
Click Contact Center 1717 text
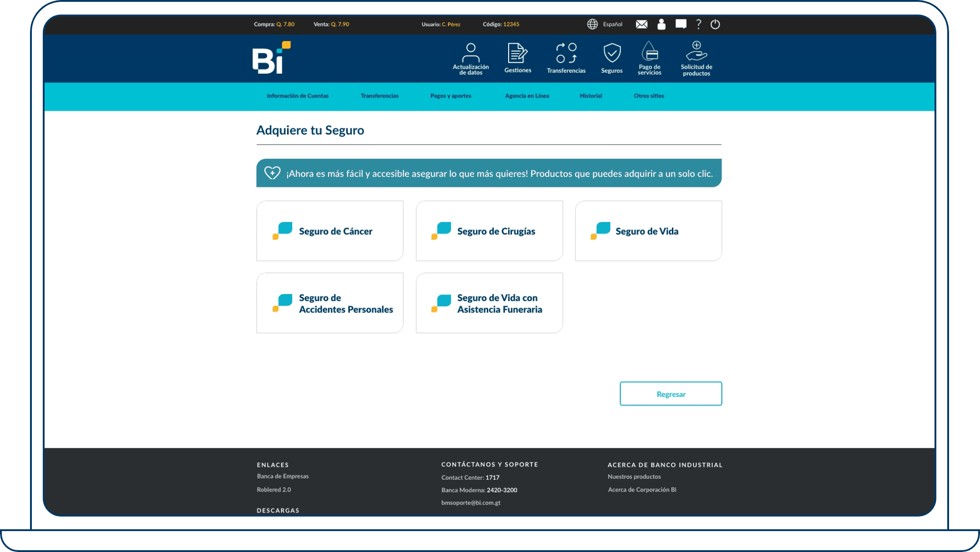coord(470,477)
